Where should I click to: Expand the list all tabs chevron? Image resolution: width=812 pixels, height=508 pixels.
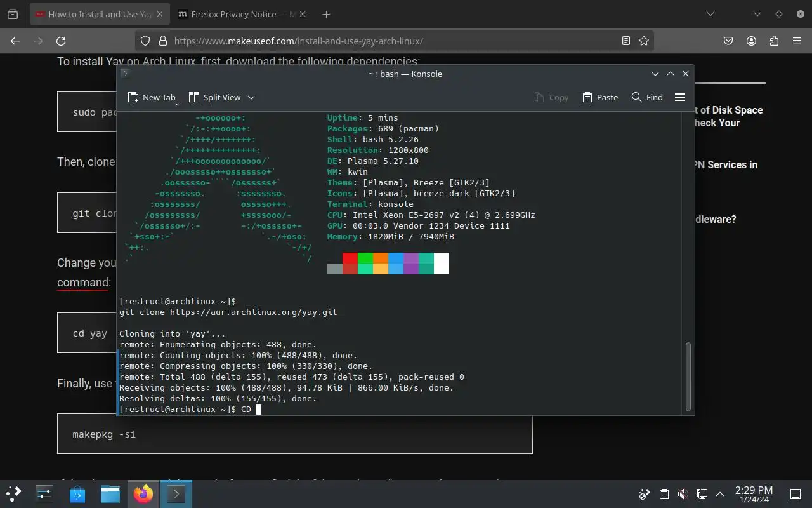[x=710, y=14]
